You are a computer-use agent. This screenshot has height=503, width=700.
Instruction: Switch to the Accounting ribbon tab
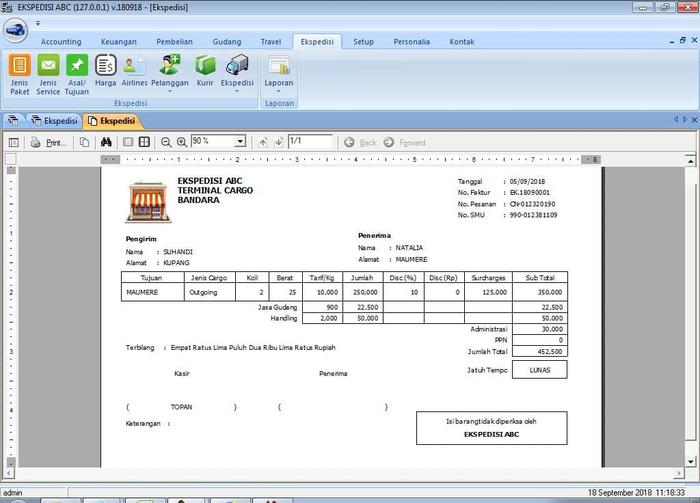(61, 42)
